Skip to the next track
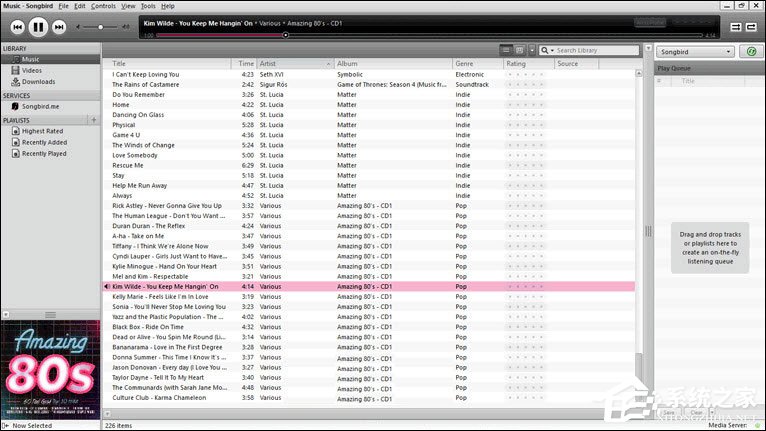This screenshot has width=766, height=431. 59,27
